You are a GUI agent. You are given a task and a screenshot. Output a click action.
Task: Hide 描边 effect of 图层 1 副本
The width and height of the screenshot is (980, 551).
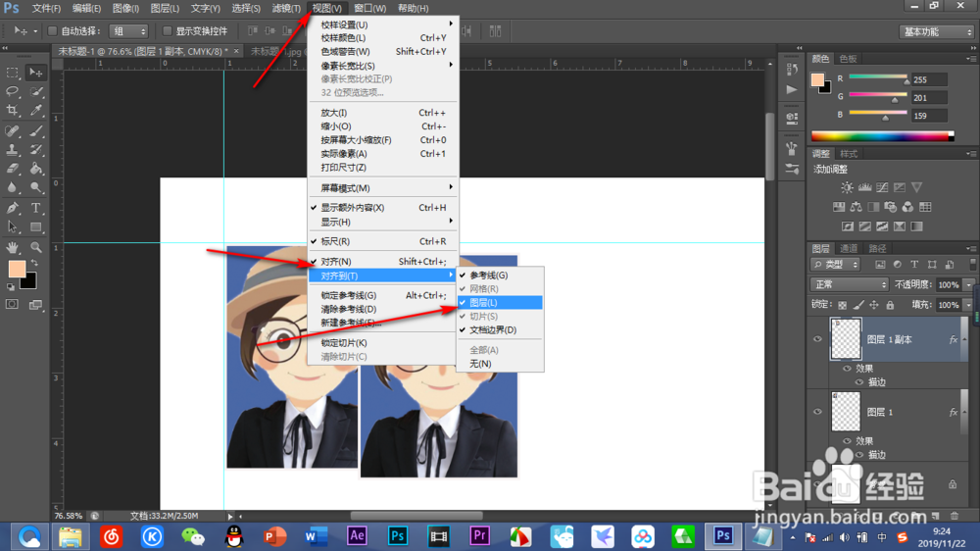(x=858, y=382)
